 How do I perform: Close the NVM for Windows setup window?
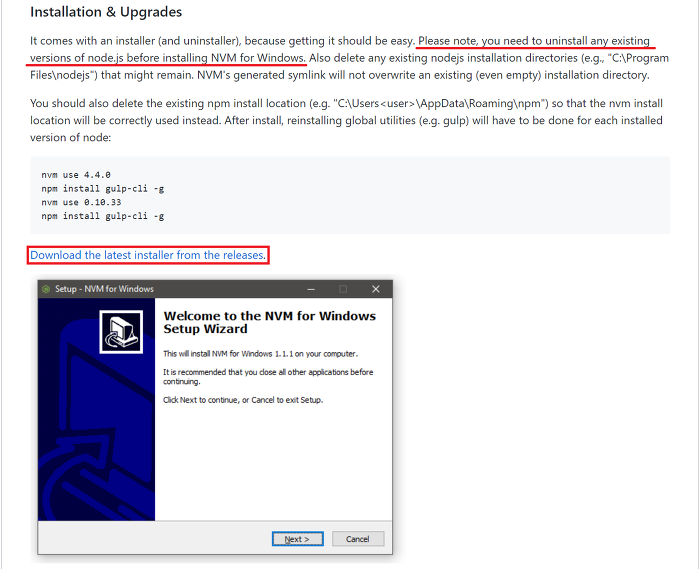pyautogui.click(x=375, y=289)
